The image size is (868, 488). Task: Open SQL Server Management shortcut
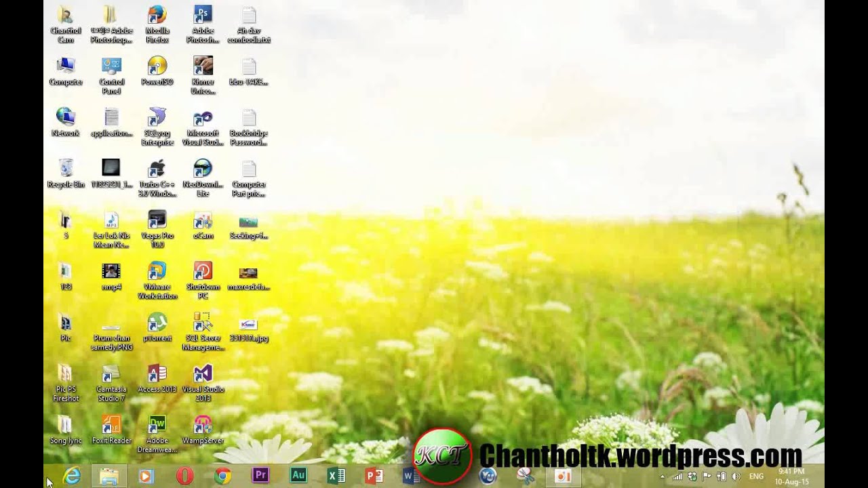(x=203, y=331)
